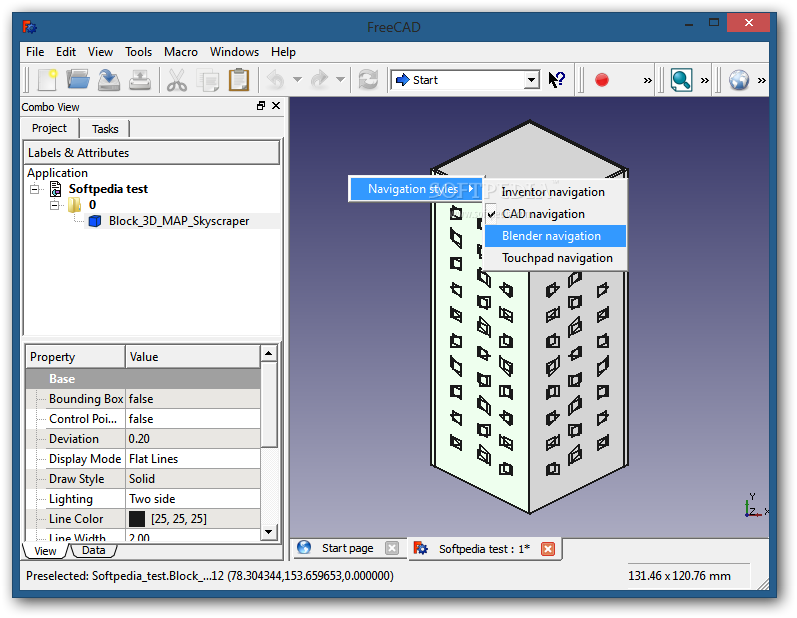This screenshot has height=618, width=797.
Task: Open the Navigation styles submenu
Action: click(415, 189)
